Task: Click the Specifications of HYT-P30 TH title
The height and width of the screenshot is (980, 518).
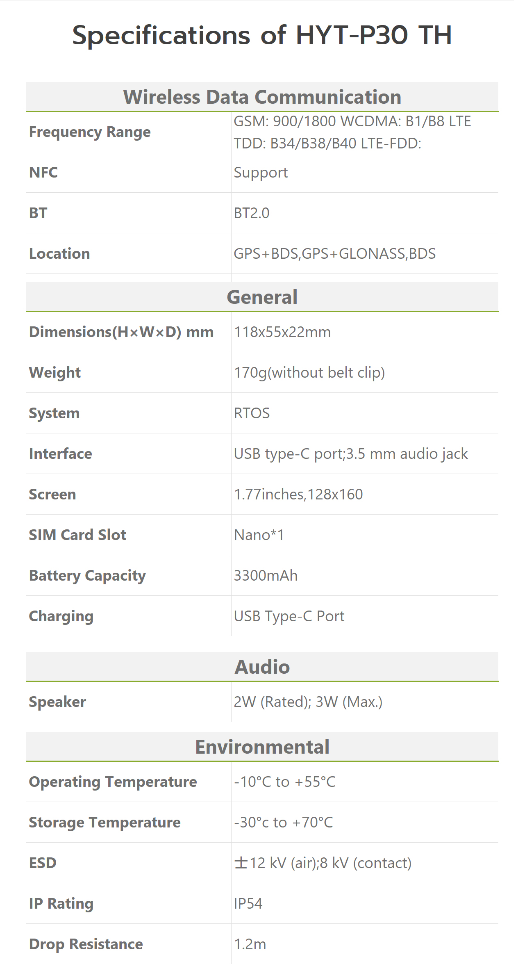Action: (x=262, y=35)
